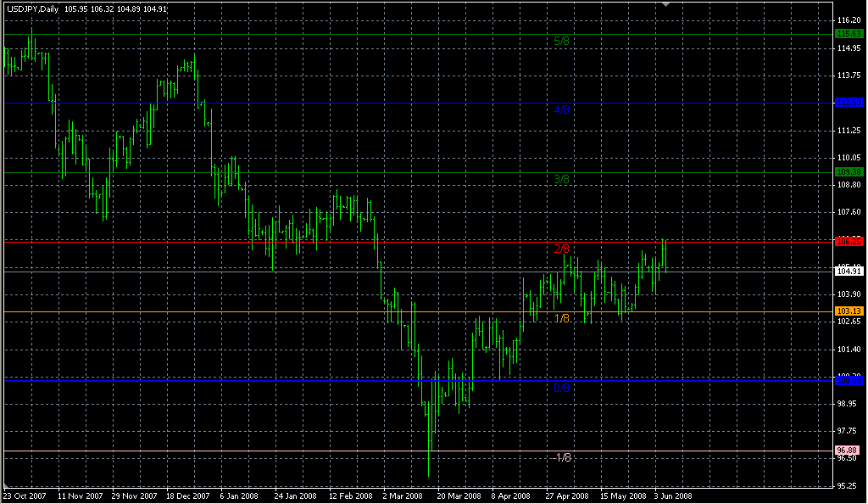Click the green 3/8 level label
868x504 pixels.
click(x=562, y=179)
